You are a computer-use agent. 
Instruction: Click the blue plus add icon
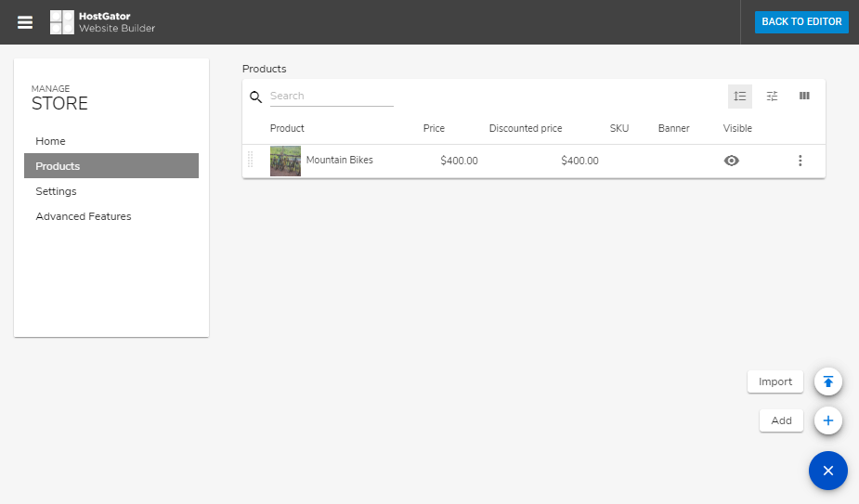coord(828,420)
